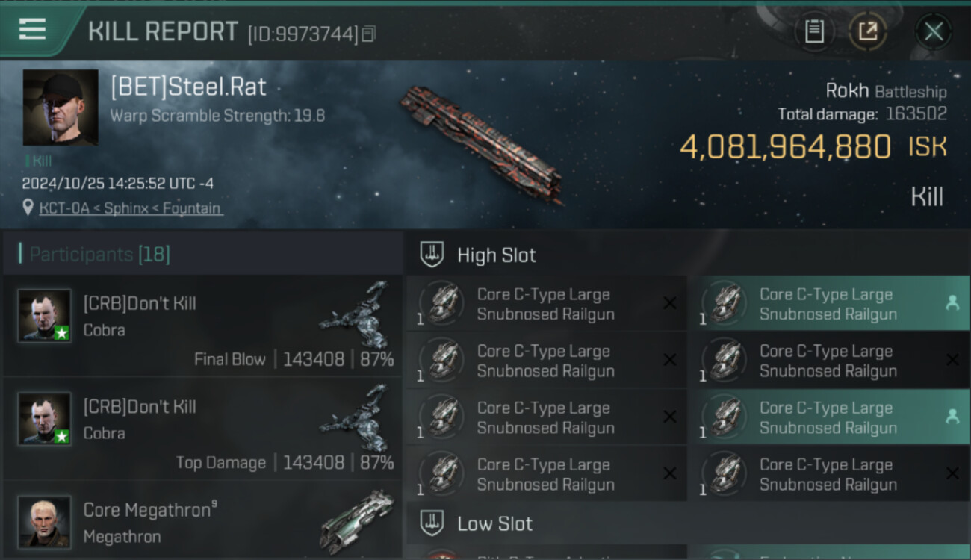Click the top highlighted railgun's person icon

952,303
